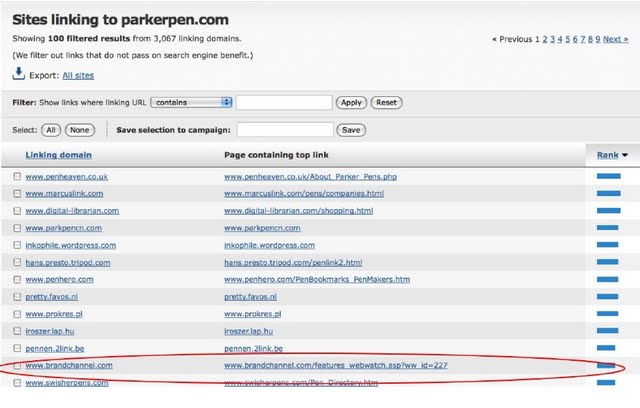Open the contains filter dropdown
The width and height of the screenshot is (640, 408).
tap(191, 102)
